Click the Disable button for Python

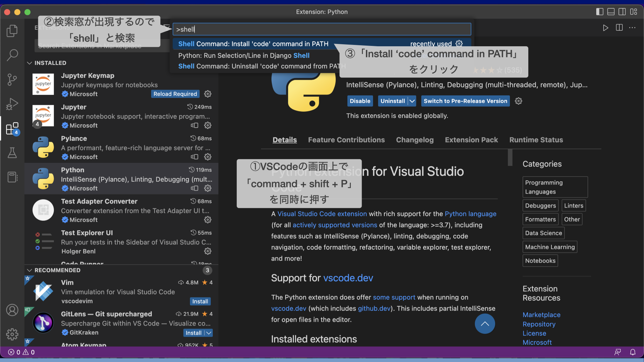click(x=360, y=101)
